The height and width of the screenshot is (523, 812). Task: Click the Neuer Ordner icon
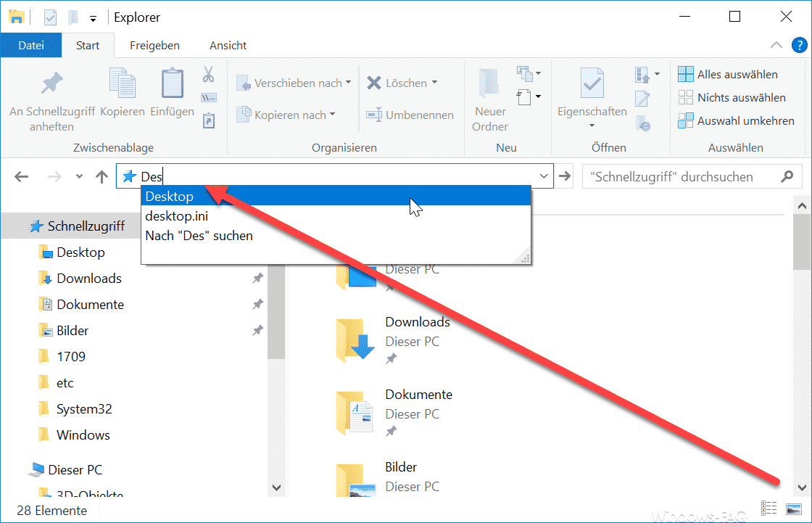(x=490, y=84)
